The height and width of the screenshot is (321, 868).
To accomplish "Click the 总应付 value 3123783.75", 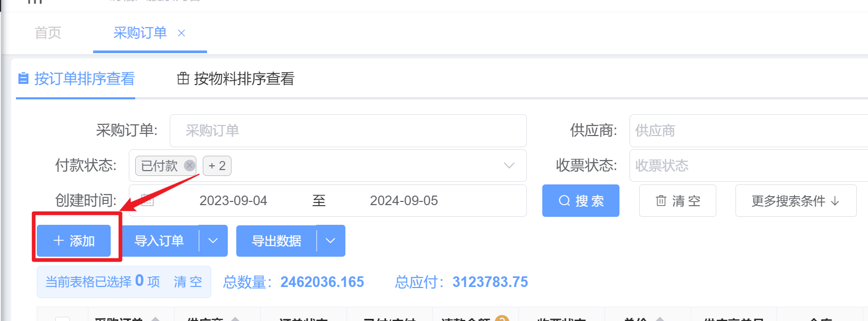I will (x=490, y=282).
